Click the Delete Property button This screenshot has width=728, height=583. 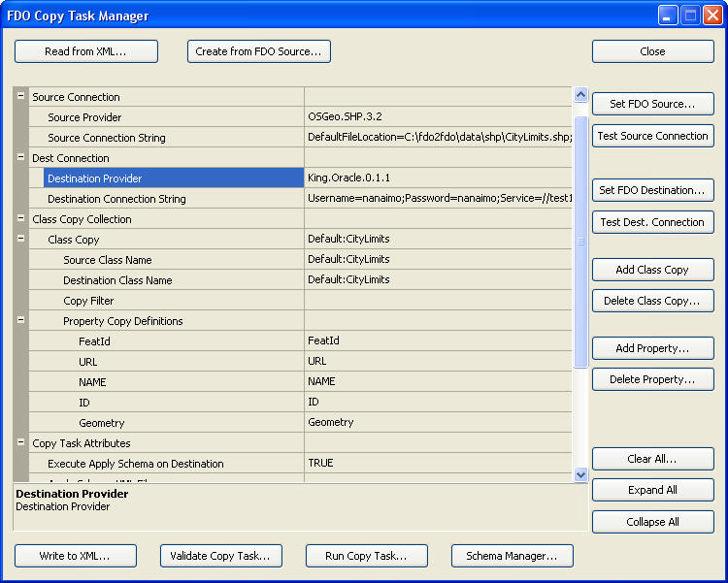tap(652, 379)
